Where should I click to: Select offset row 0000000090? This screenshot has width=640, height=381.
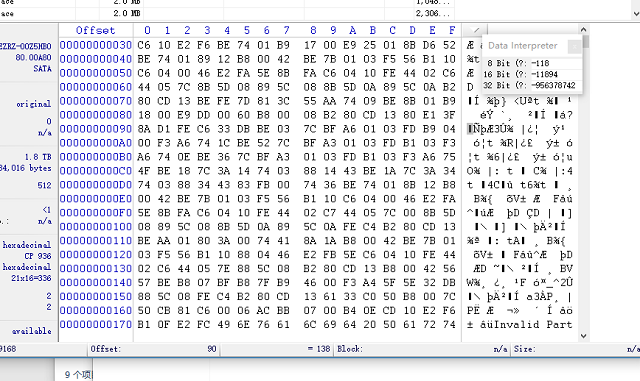click(96, 129)
